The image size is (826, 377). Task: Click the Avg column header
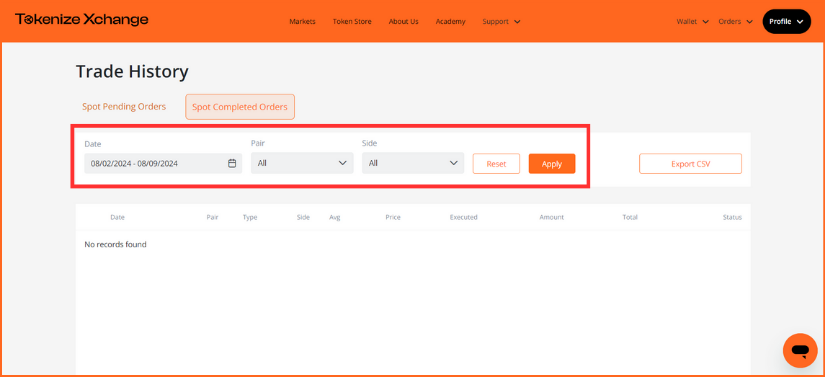[335, 217]
